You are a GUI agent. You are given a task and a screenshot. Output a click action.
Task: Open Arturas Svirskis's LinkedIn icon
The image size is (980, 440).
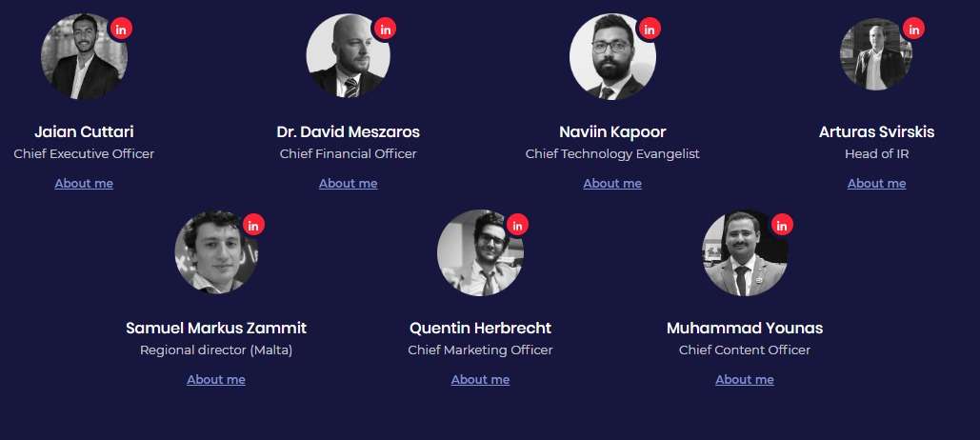coord(914,29)
